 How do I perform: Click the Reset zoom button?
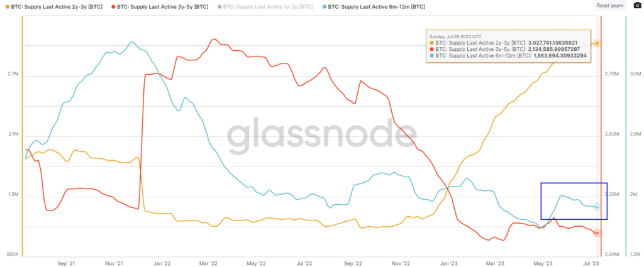click(609, 5)
